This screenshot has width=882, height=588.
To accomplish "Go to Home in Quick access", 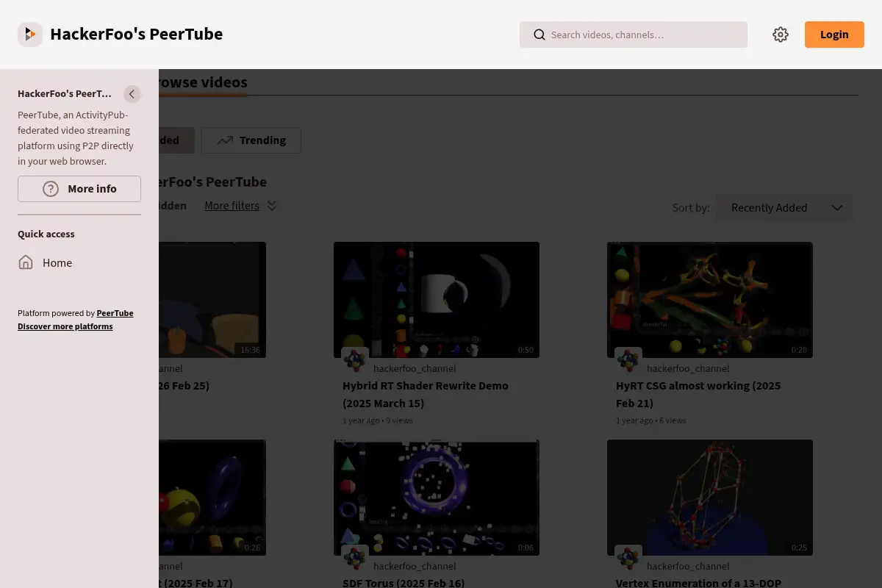I will click(x=79, y=262).
